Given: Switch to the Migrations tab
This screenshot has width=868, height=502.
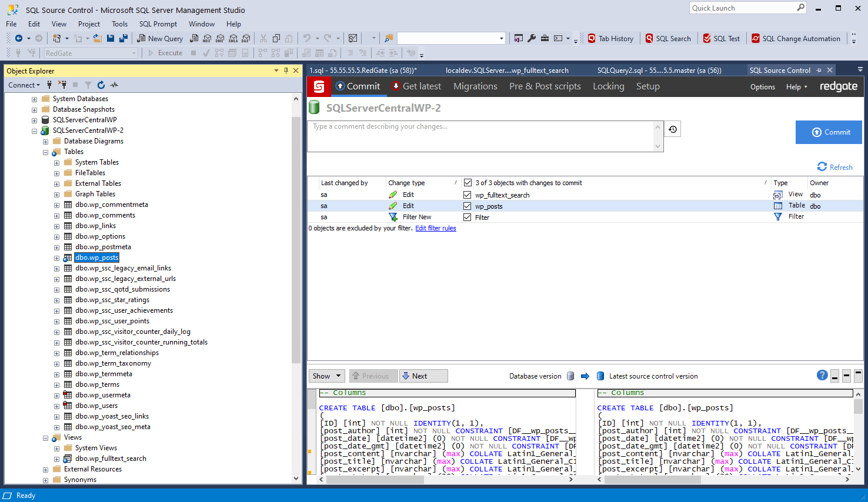Looking at the screenshot, I should 475,86.
